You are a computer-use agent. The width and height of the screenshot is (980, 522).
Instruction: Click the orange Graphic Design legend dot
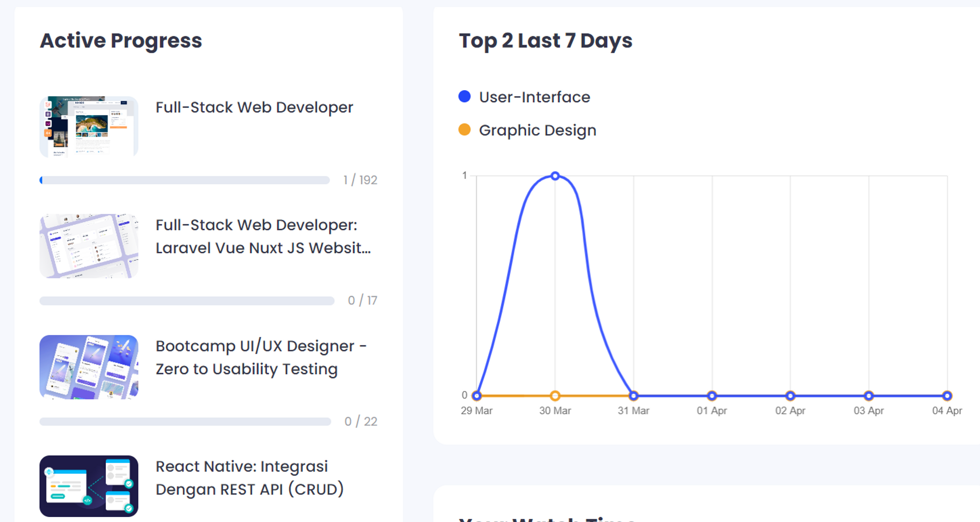pyautogui.click(x=465, y=130)
